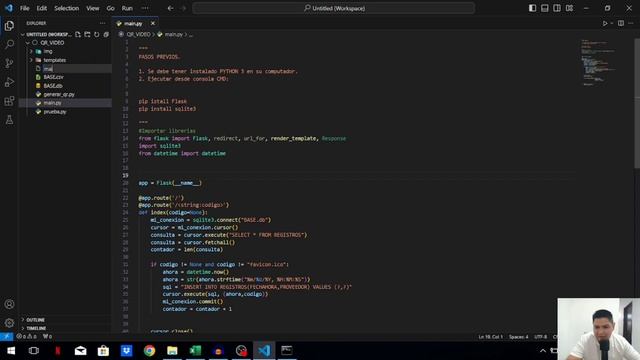Click the editor minimap
The image size is (640, 360).
click(599, 63)
